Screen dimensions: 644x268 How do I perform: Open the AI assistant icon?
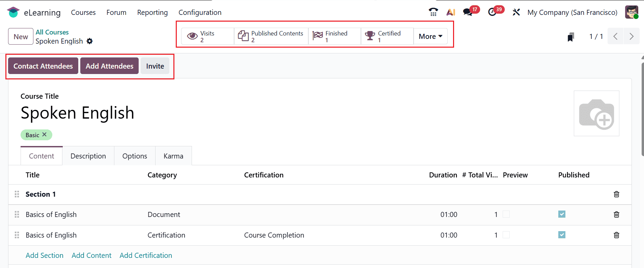(451, 12)
